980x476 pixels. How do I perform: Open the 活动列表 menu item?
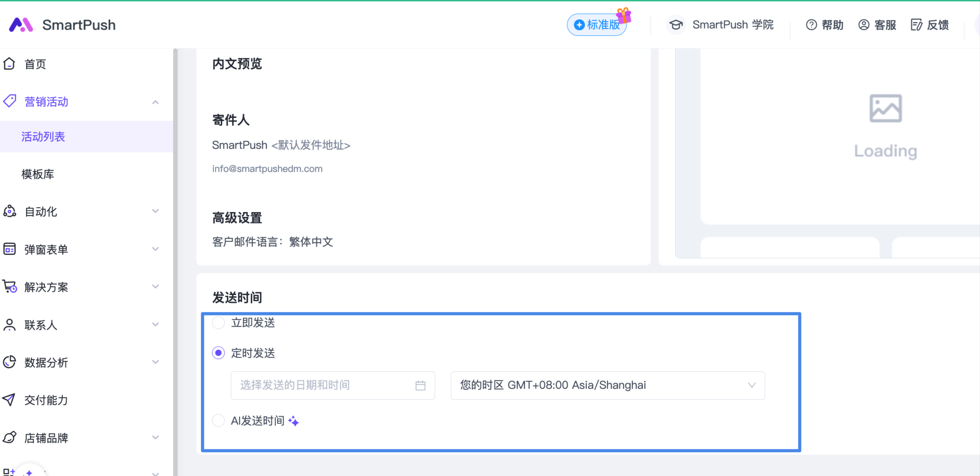click(x=43, y=137)
